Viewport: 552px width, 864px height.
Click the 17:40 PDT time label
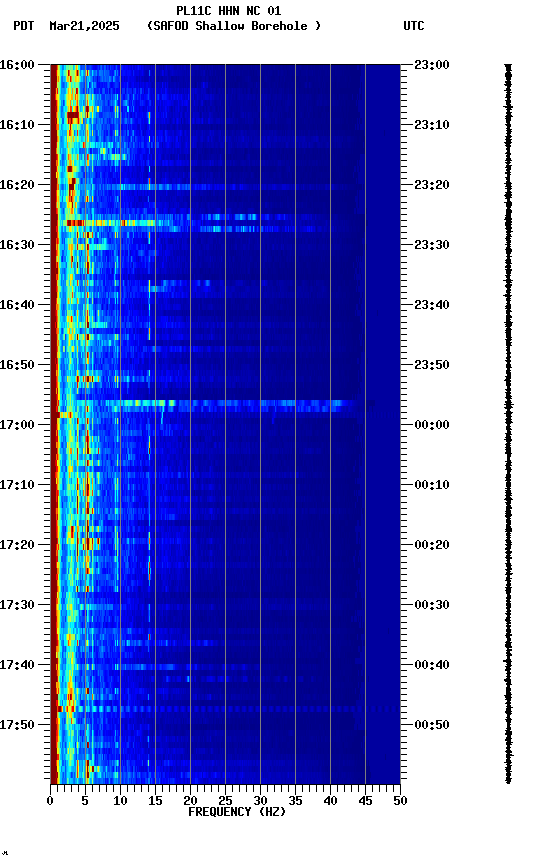pyautogui.click(x=17, y=665)
